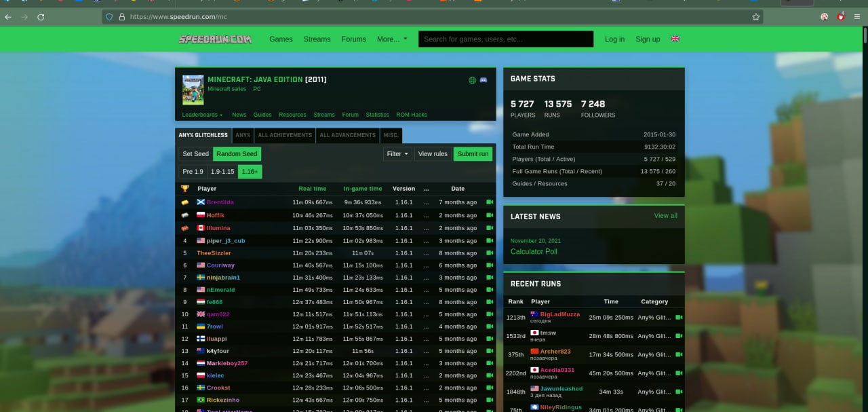This screenshot has height=412, width=868.
Task: Sort leaderboard by In-game time column
Action: (x=362, y=189)
